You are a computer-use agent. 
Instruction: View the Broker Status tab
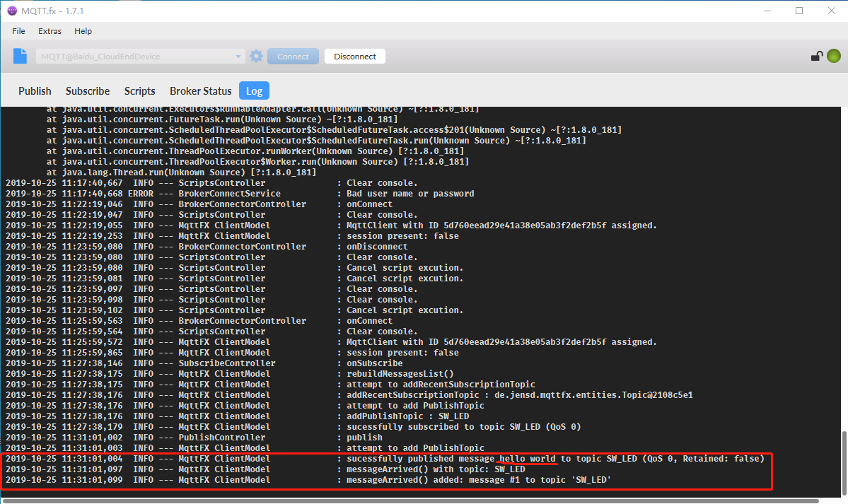200,90
